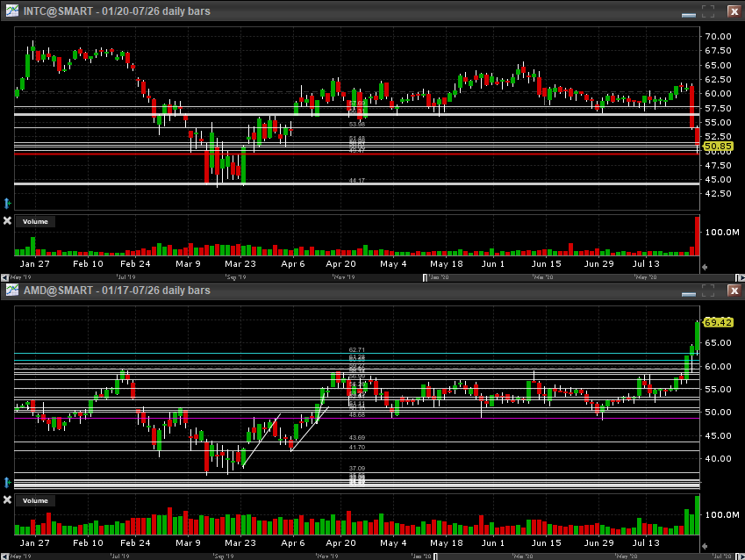Close the INTC chart window
Screen dimensions: 745x560
coord(734,11)
